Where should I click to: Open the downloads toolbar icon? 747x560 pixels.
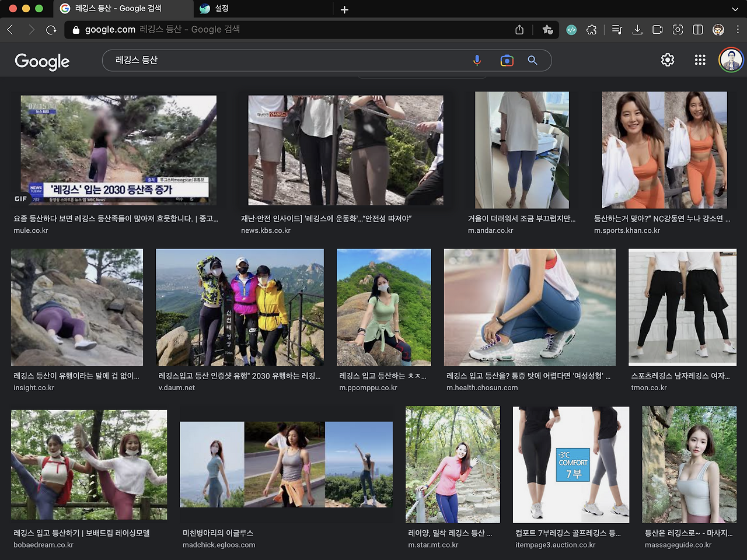click(637, 30)
